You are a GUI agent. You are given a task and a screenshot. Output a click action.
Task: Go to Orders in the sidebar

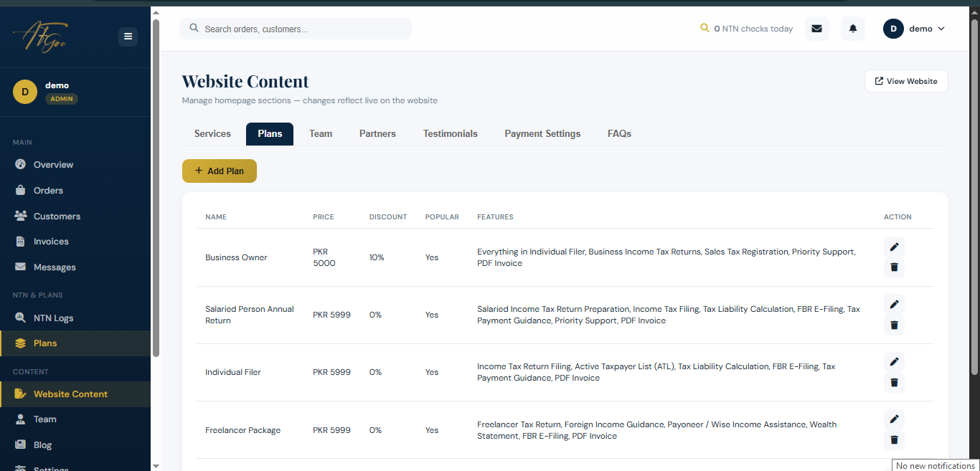(75, 191)
